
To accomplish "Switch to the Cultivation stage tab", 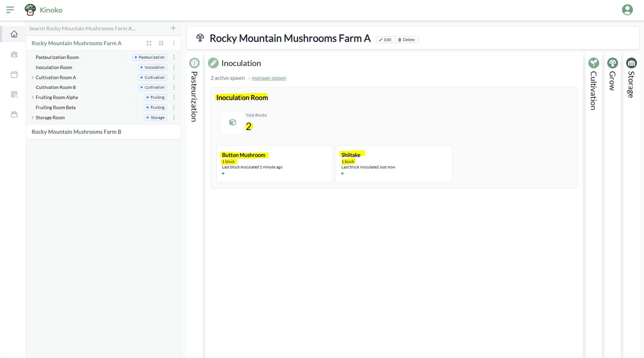I will [593, 84].
